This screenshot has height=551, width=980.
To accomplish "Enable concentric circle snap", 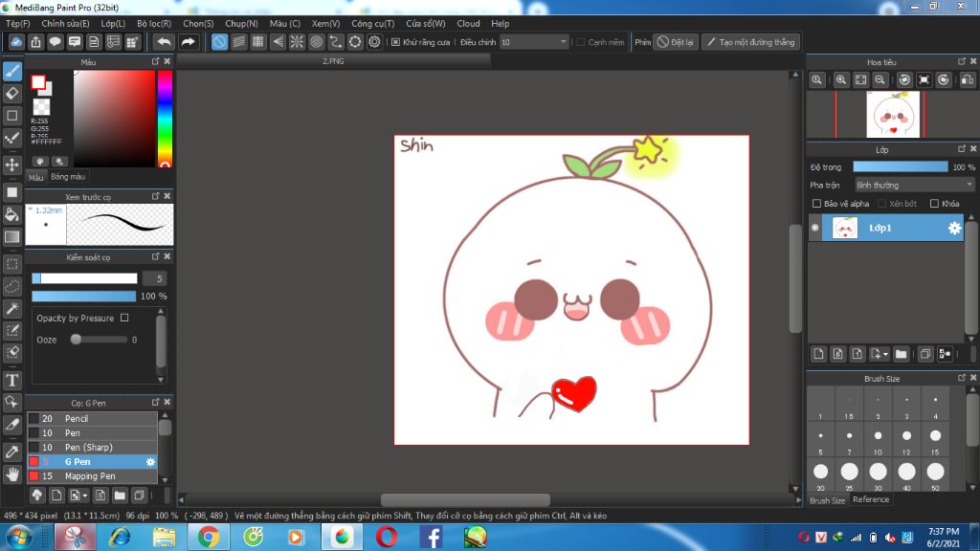I will click(x=316, y=42).
